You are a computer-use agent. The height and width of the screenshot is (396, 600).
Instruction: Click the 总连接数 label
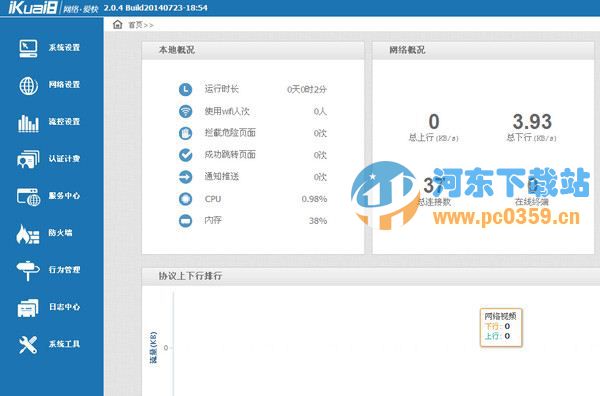[x=434, y=202]
